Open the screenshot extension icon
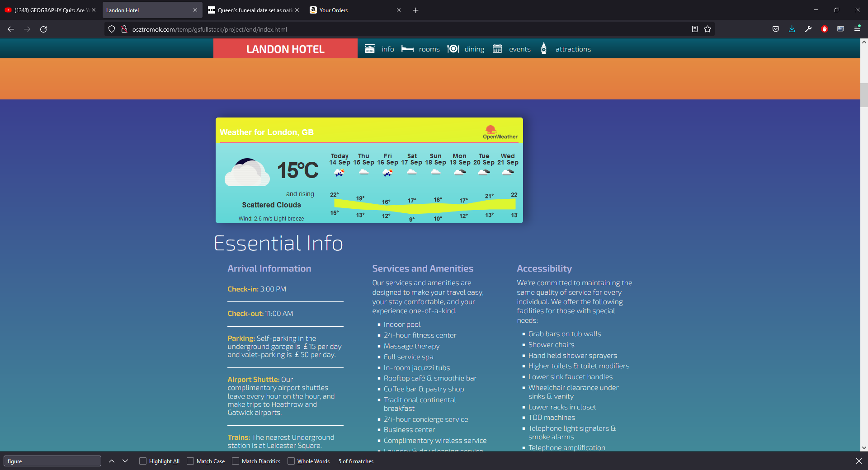Image resolution: width=868 pixels, height=470 pixels. pos(841,29)
